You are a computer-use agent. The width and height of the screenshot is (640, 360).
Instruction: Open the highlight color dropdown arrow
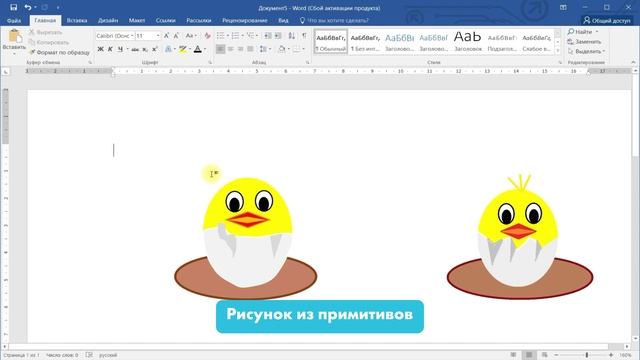[x=190, y=49]
